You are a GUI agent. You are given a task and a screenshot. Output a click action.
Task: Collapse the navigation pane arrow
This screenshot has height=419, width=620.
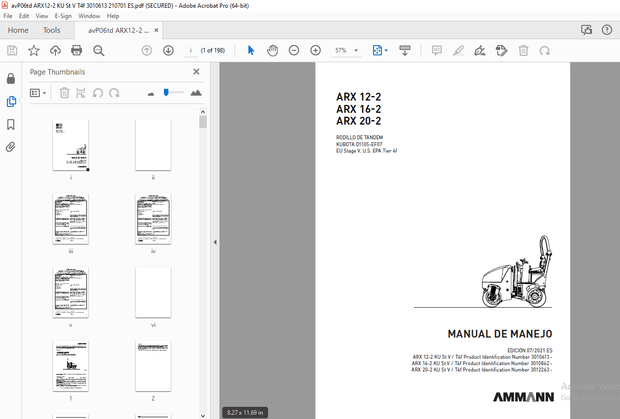pyautogui.click(x=215, y=242)
